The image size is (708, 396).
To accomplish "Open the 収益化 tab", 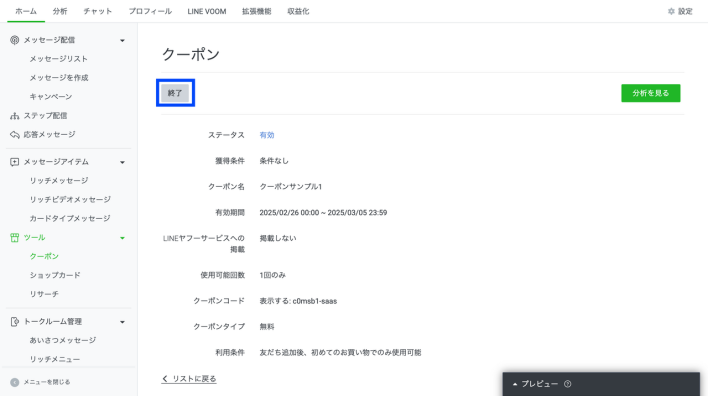I will point(298,11).
